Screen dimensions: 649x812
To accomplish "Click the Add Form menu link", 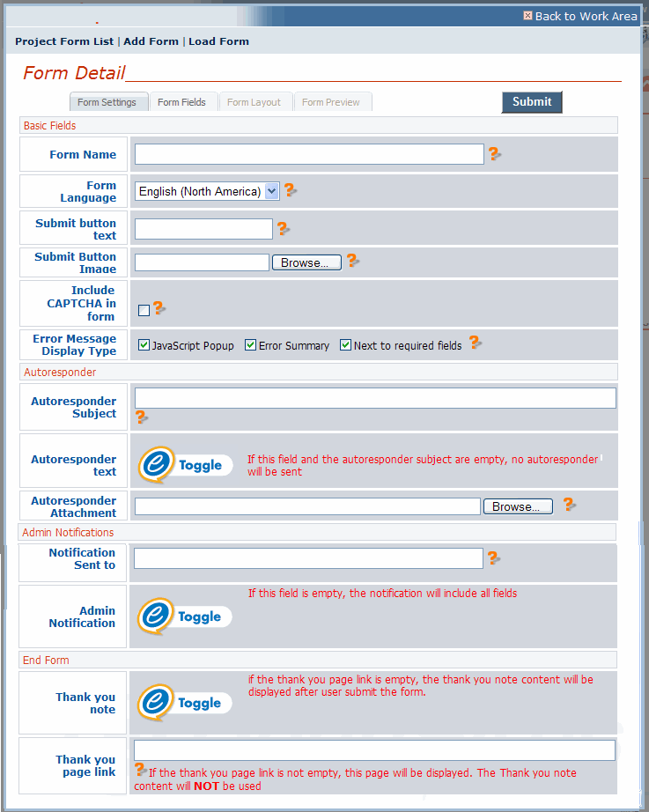I will pos(151,41).
